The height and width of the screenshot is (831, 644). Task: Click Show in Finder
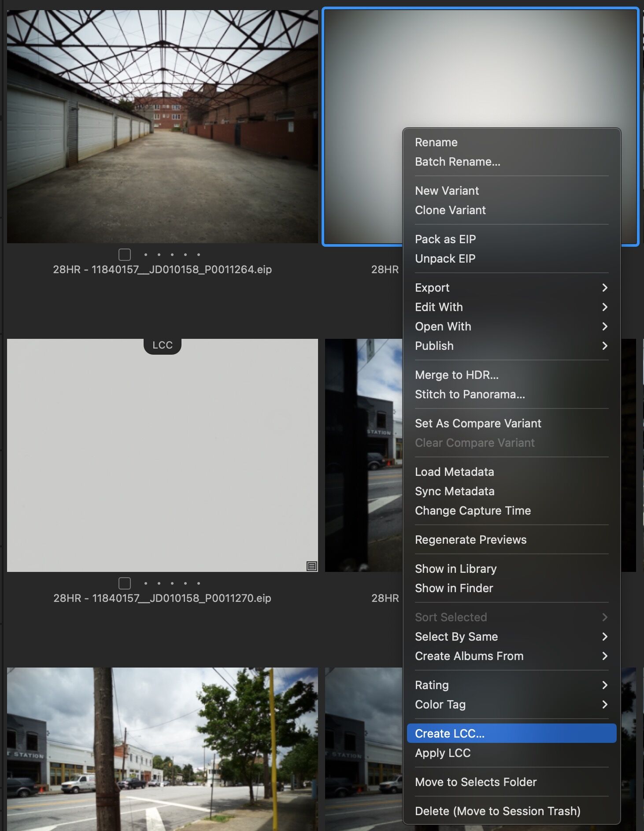(511, 588)
